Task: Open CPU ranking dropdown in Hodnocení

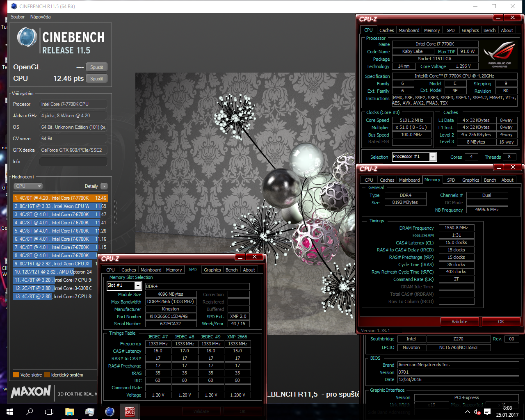Action: tap(28, 186)
